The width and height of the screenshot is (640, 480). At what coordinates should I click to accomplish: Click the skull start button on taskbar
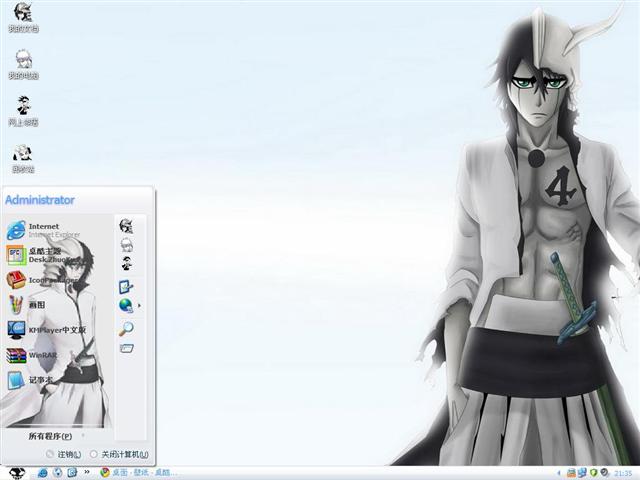[x=17, y=473]
